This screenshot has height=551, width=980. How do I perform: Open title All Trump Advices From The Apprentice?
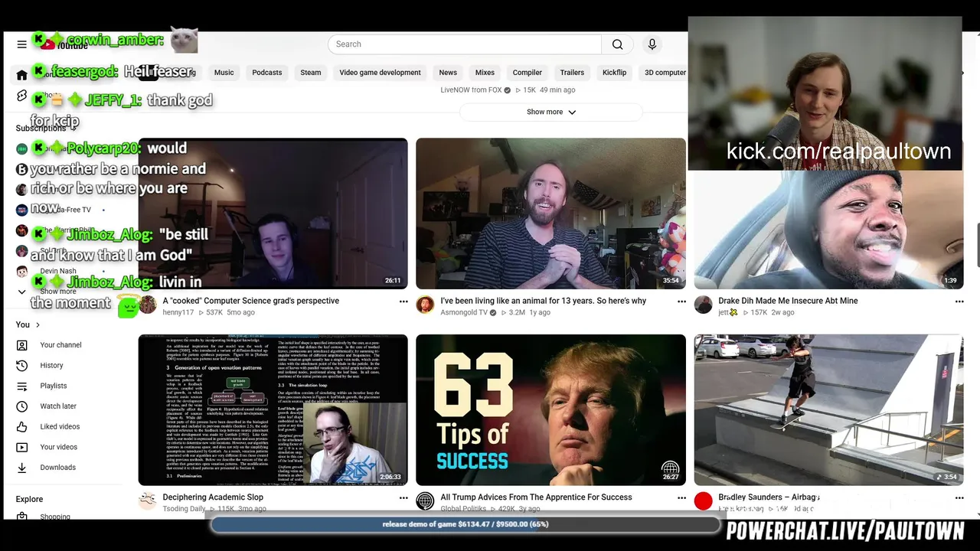(536, 497)
